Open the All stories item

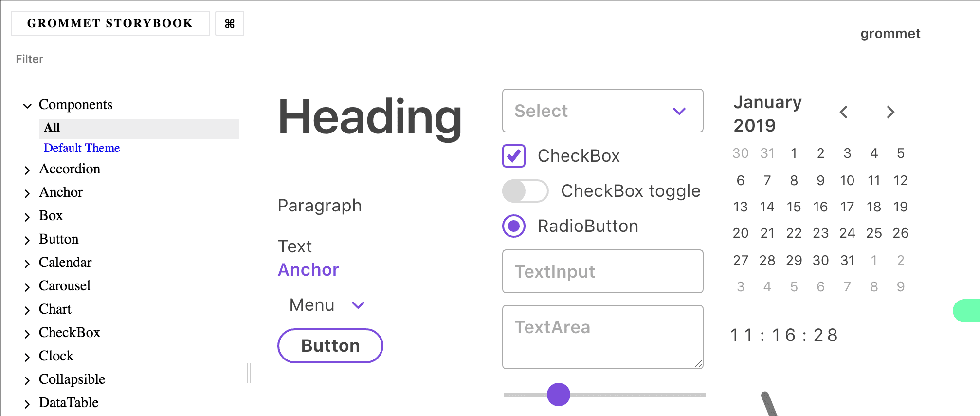[139, 128]
